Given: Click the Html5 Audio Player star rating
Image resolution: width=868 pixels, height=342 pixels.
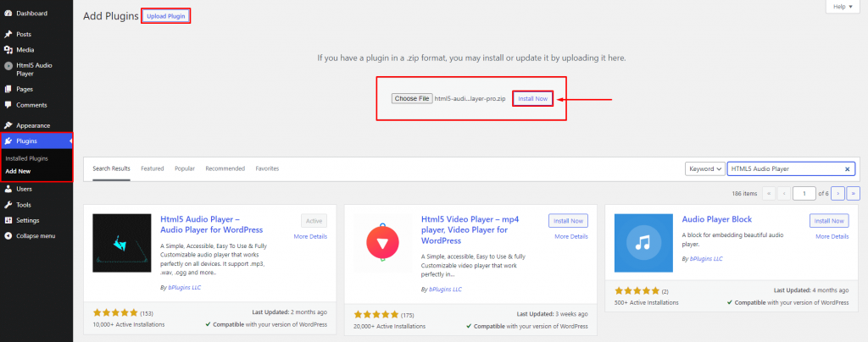Looking at the screenshot, I should (115, 312).
